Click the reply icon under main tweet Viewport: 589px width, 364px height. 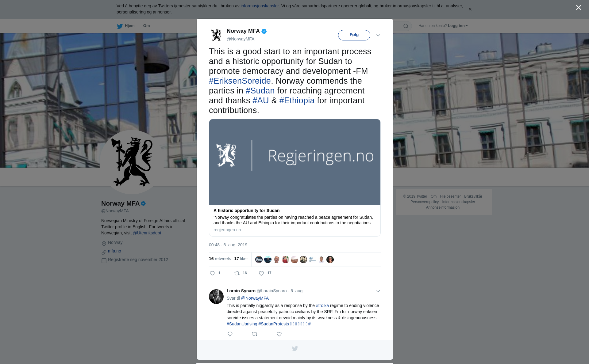(x=212, y=273)
